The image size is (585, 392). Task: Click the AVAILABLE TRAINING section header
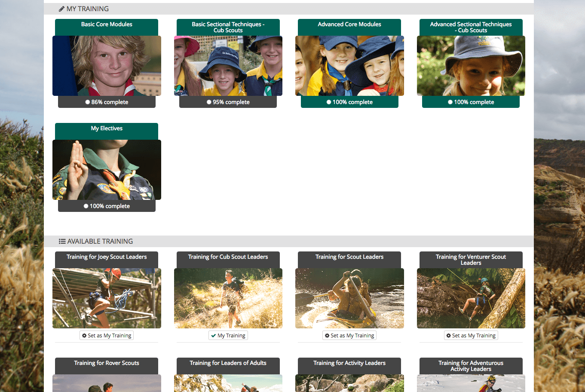289,242
